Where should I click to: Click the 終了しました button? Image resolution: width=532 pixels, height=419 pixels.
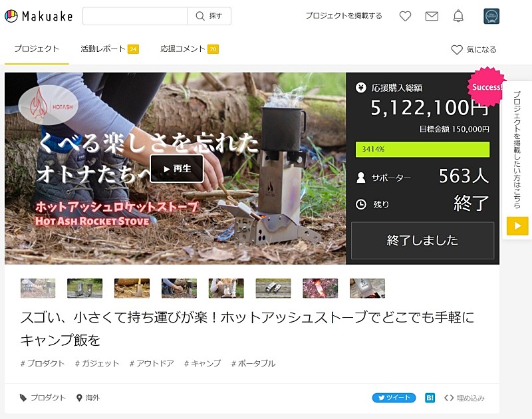422,240
